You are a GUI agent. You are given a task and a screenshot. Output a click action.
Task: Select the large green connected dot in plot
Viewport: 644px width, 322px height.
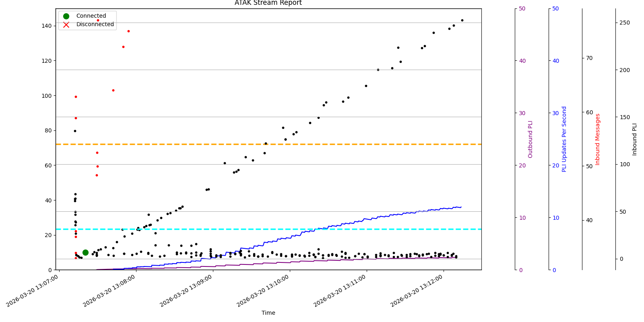coord(85,252)
